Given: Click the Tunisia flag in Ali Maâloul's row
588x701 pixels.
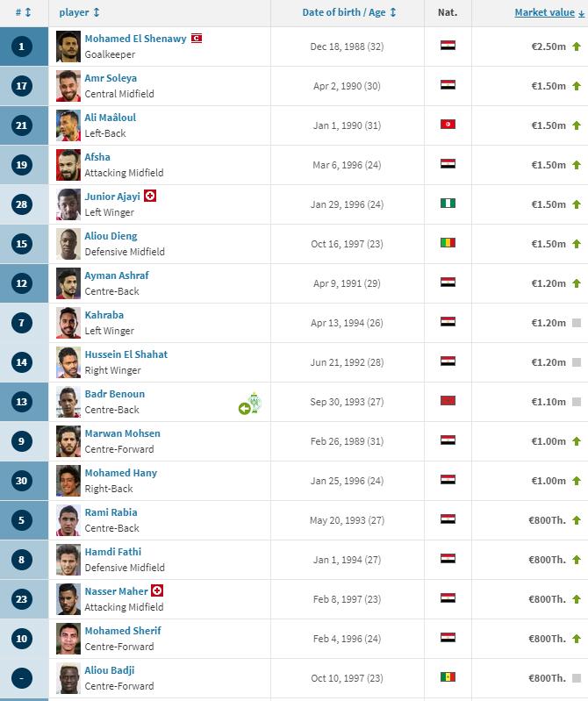Looking at the screenshot, I should click(448, 125).
